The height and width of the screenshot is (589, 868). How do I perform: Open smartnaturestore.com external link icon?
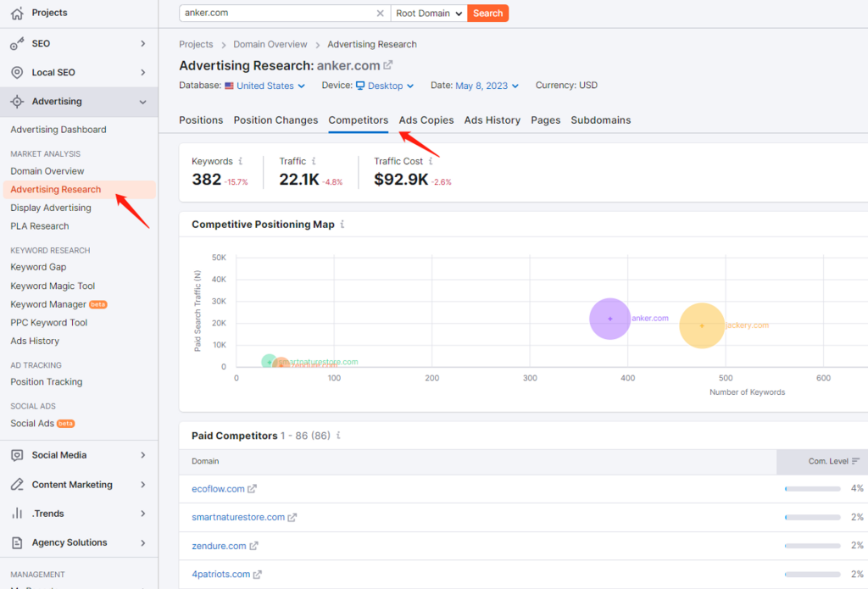tap(292, 517)
